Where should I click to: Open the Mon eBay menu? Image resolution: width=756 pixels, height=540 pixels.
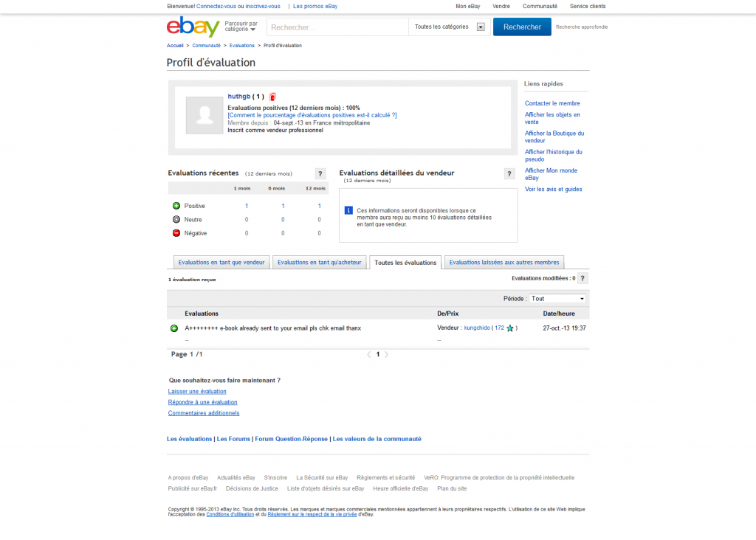(467, 6)
